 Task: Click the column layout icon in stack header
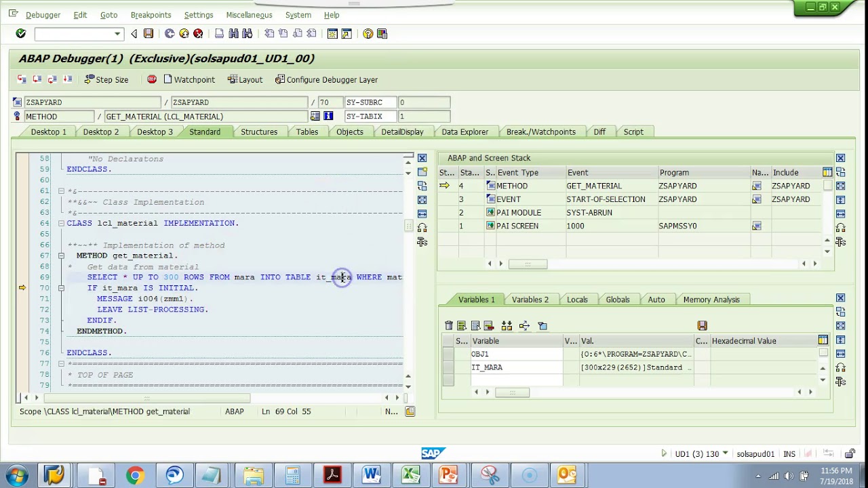coord(827,172)
